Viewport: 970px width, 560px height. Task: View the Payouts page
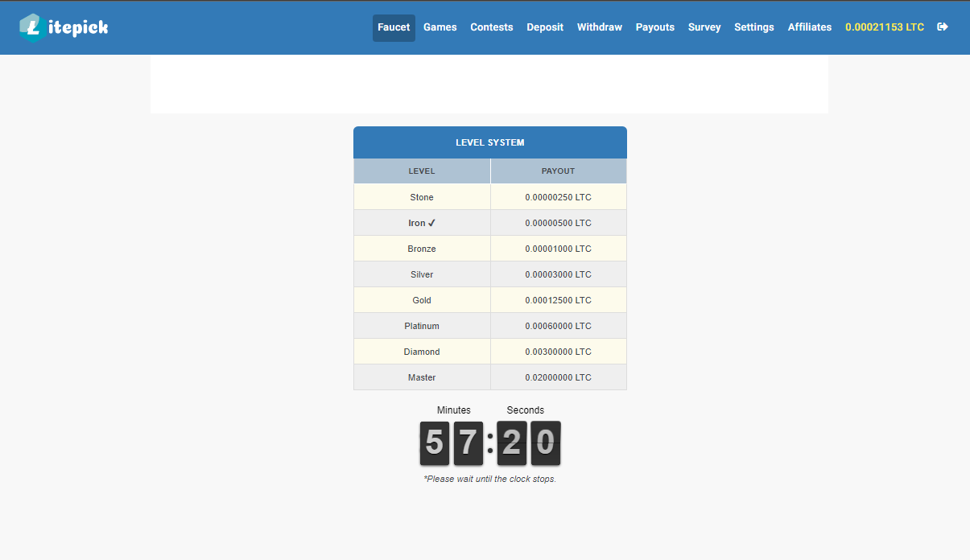(655, 27)
